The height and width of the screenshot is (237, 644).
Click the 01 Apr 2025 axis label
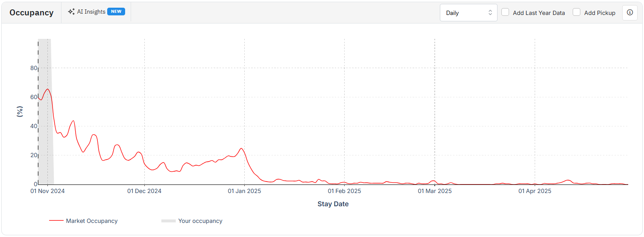(535, 191)
